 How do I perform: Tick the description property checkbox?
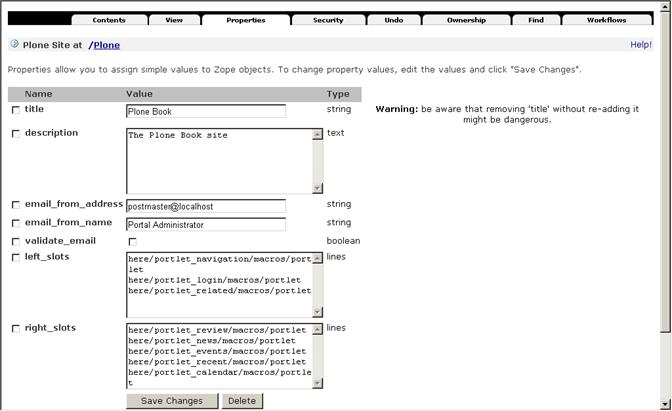pyautogui.click(x=16, y=134)
